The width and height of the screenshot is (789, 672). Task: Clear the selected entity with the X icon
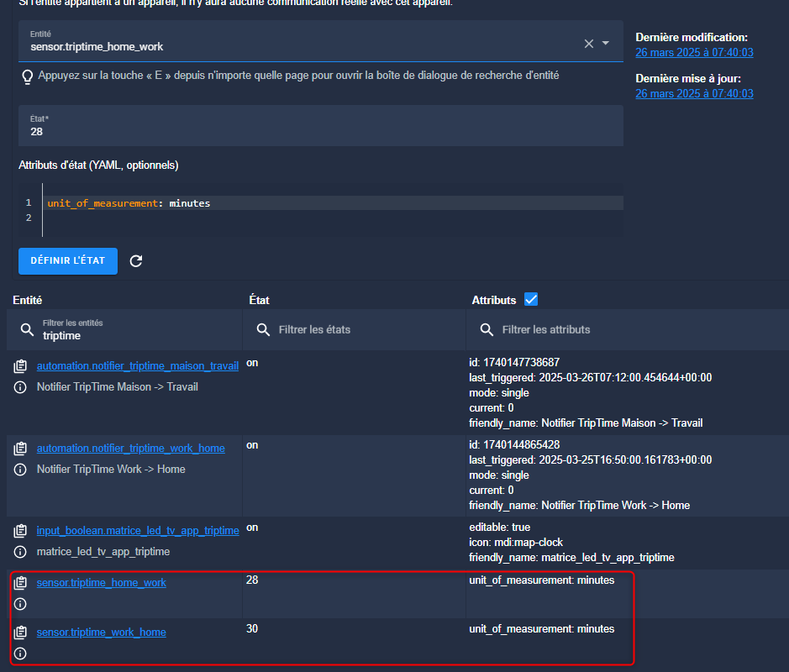click(x=589, y=44)
